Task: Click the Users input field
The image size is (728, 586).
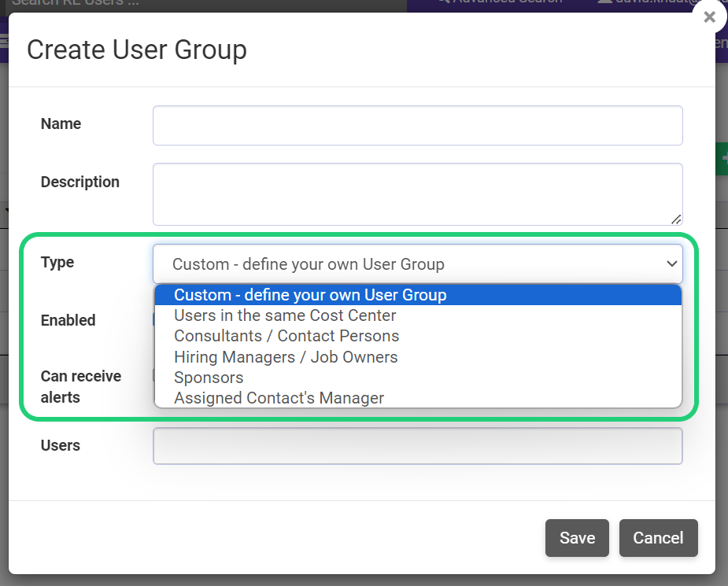Action: click(x=417, y=446)
